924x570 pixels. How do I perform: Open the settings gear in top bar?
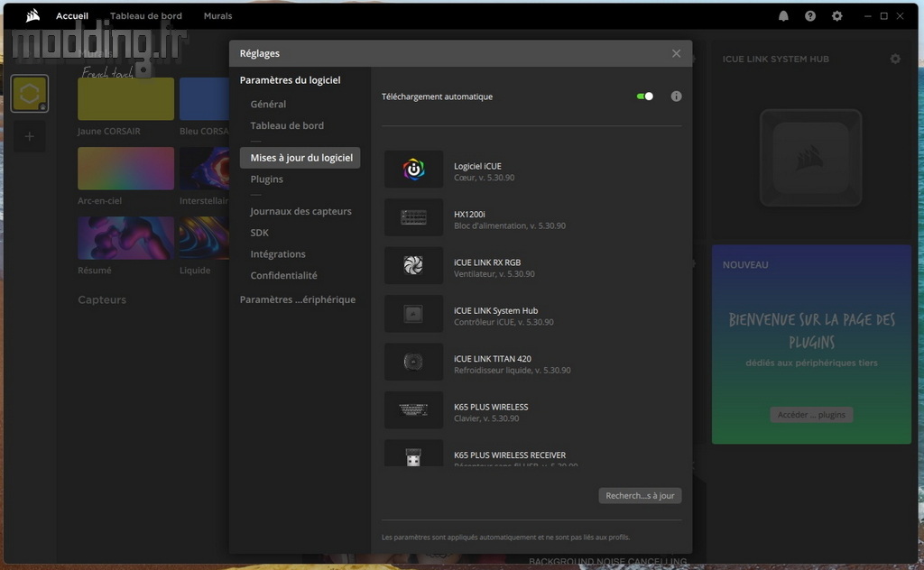(x=836, y=16)
